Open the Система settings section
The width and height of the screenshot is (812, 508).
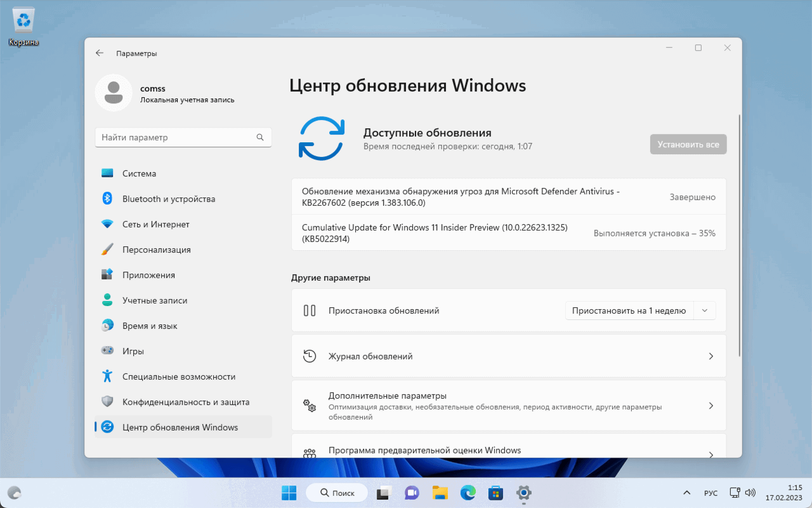tap(183, 173)
